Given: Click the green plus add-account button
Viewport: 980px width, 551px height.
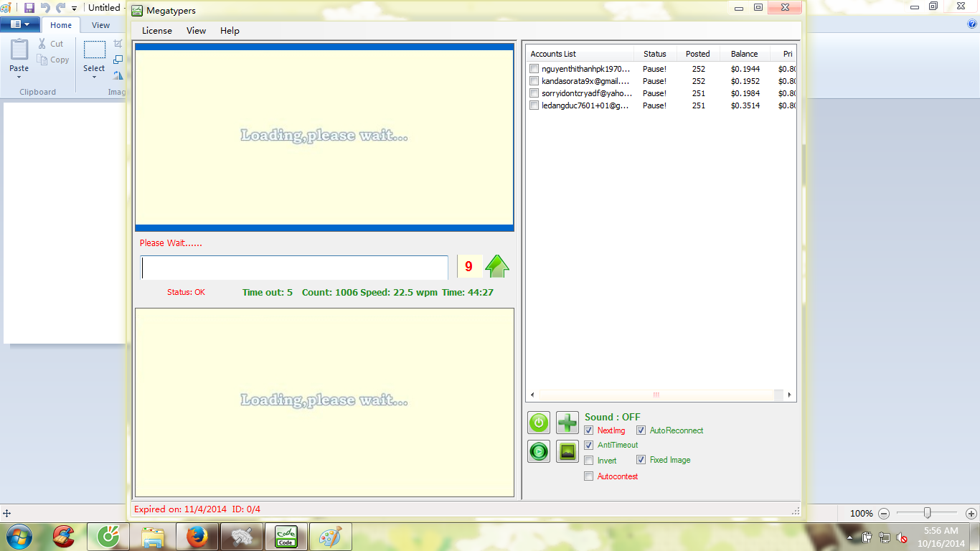Looking at the screenshot, I should pyautogui.click(x=567, y=423).
